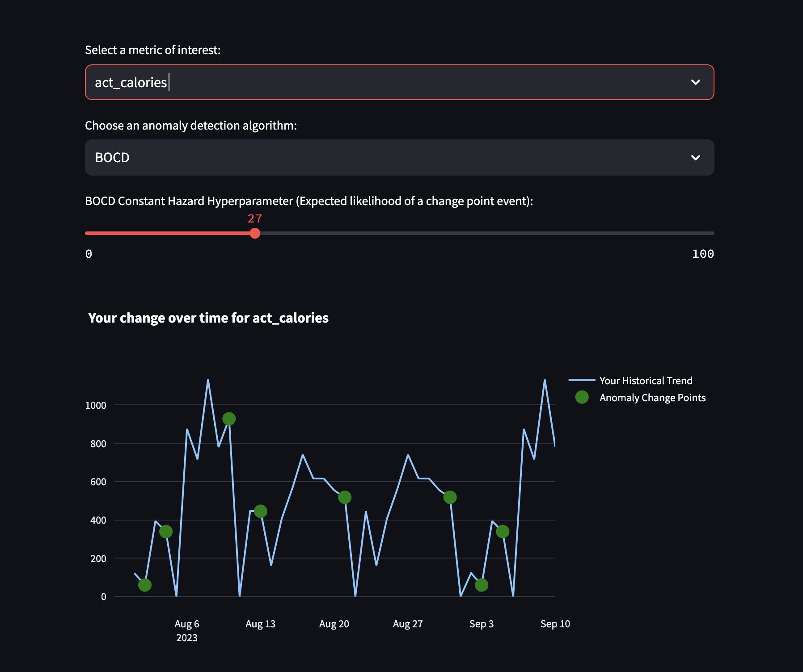The height and width of the screenshot is (672, 803).
Task: Click the 'Aug 27' x-axis label
Action: coord(408,624)
